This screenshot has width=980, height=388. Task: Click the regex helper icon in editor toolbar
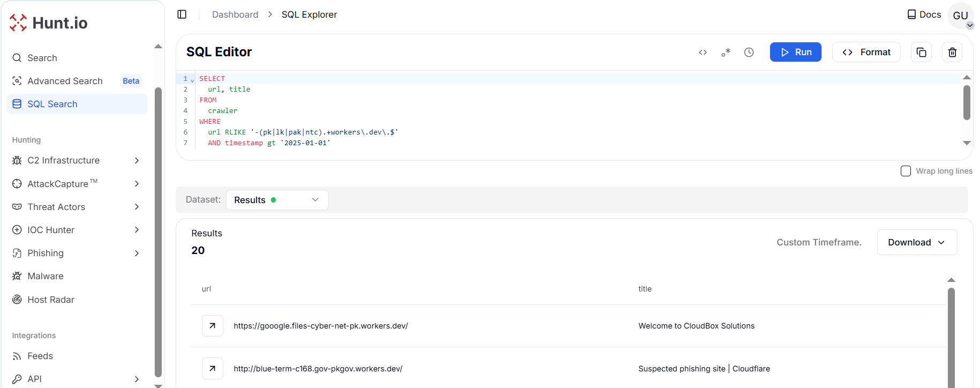tap(726, 53)
